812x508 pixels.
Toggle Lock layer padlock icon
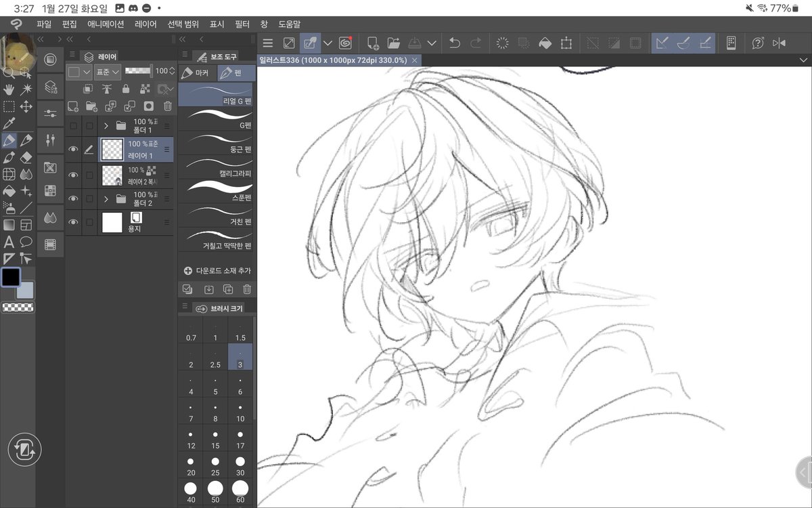pyautogui.click(x=125, y=89)
